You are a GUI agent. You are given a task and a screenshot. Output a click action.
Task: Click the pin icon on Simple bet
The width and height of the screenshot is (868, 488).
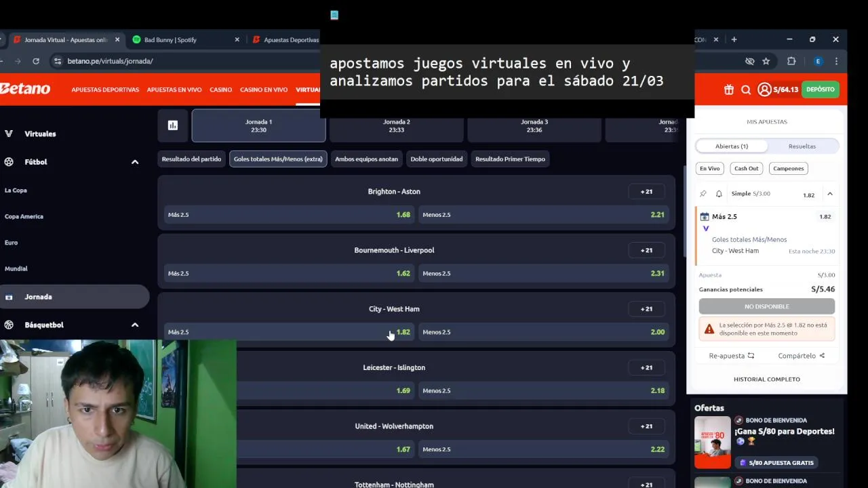pos(703,194)
